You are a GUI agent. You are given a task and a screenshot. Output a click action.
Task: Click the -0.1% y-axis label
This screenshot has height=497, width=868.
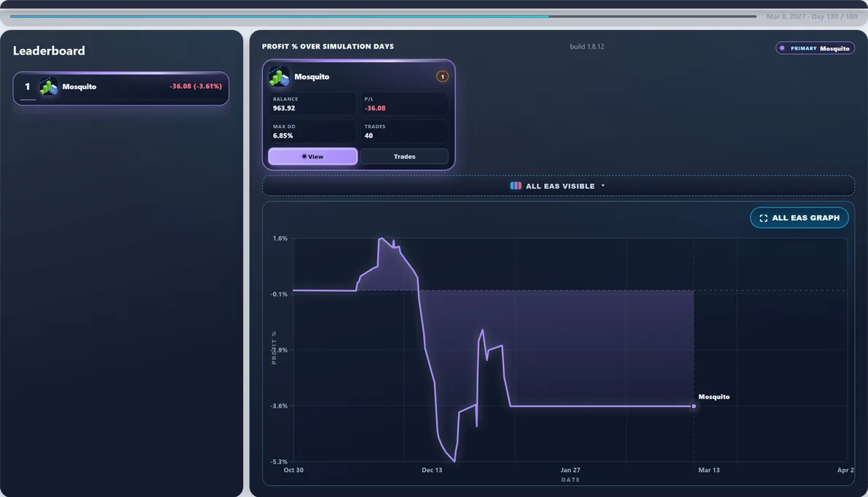279,295
